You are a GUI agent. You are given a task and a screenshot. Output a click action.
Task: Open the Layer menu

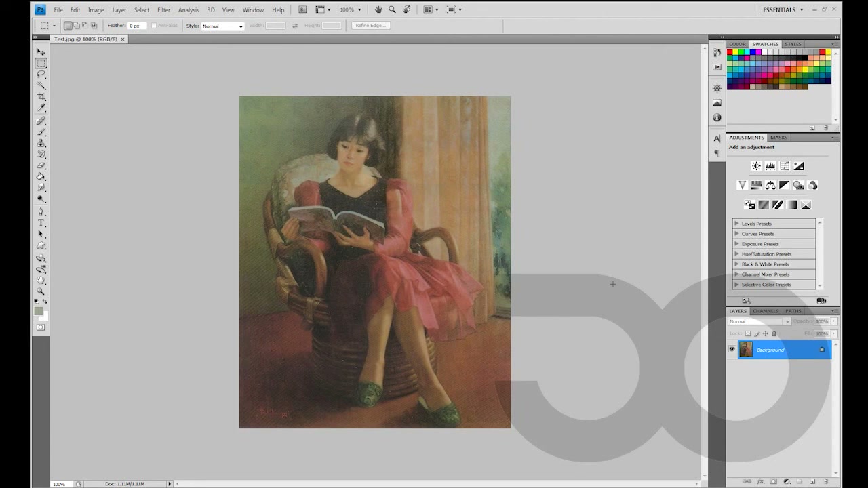pyautogui.click(x=119, y=10)
